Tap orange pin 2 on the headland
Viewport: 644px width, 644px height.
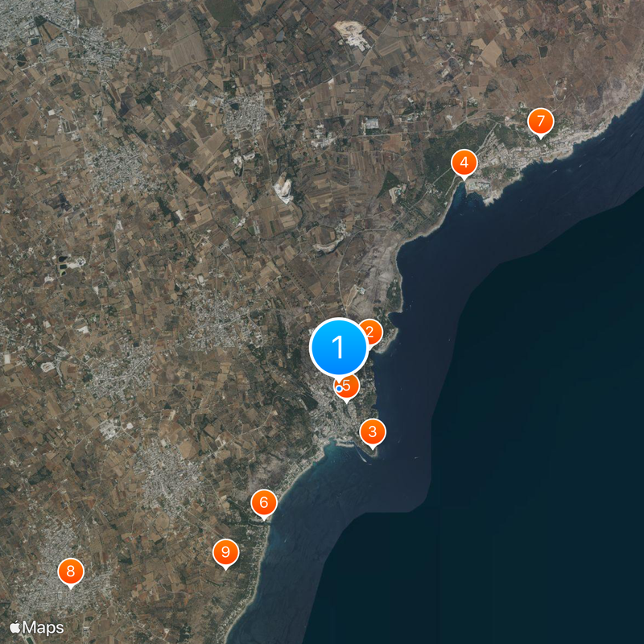coord(371,331)
